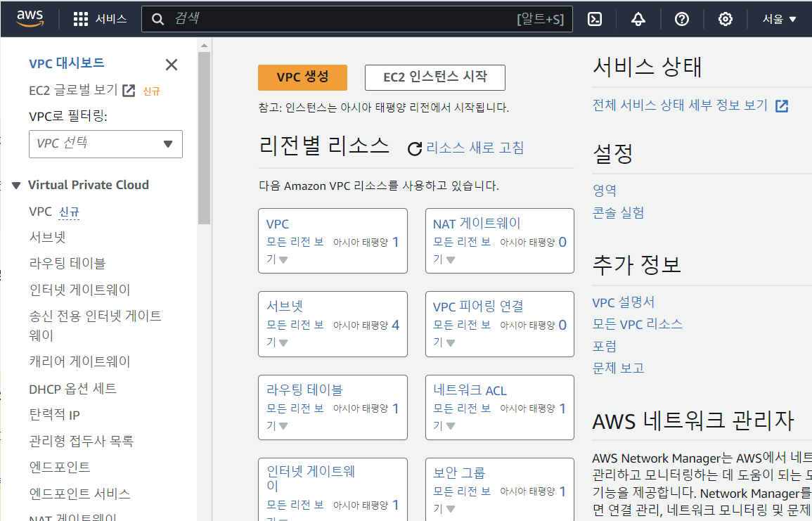Open the 모든 VPC 리소스 link

tap(638, 324)
